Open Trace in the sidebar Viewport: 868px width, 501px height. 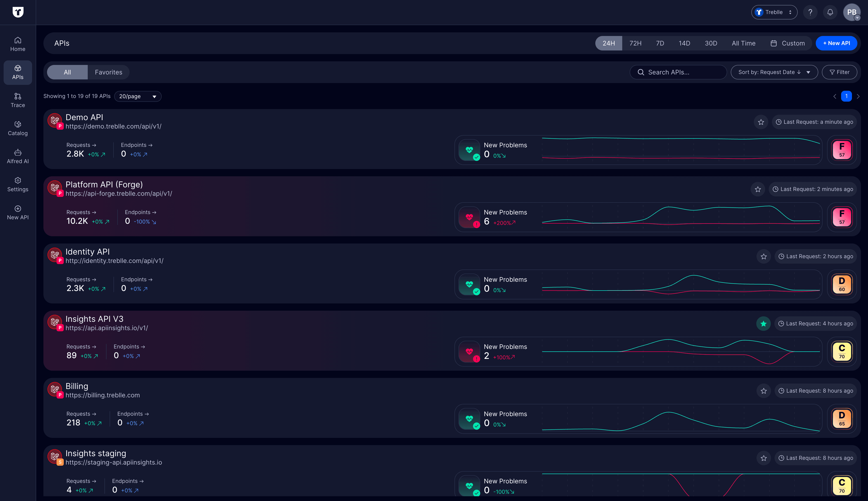(x=18, y=100)
